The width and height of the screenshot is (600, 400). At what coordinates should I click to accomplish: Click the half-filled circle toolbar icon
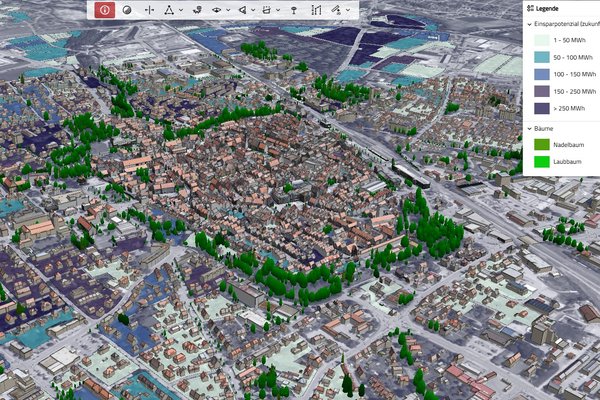pos(127,9)
